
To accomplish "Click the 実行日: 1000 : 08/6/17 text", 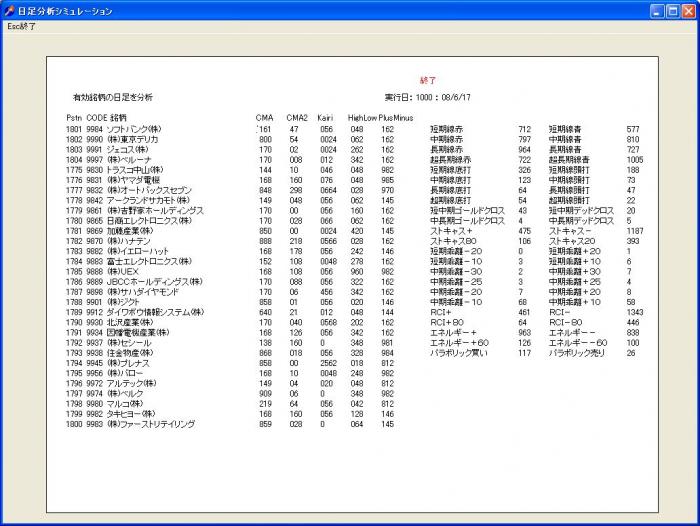I will tap(428, 97).
